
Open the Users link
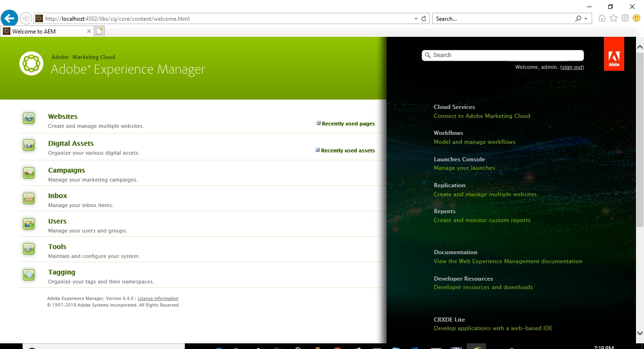pyautogui.click(x=57, y=221)
